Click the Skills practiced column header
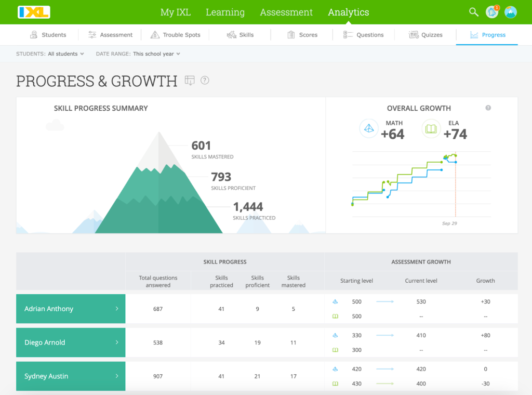Image resolution: width=532 pixels, height=395 pixels. pos(221,281)
